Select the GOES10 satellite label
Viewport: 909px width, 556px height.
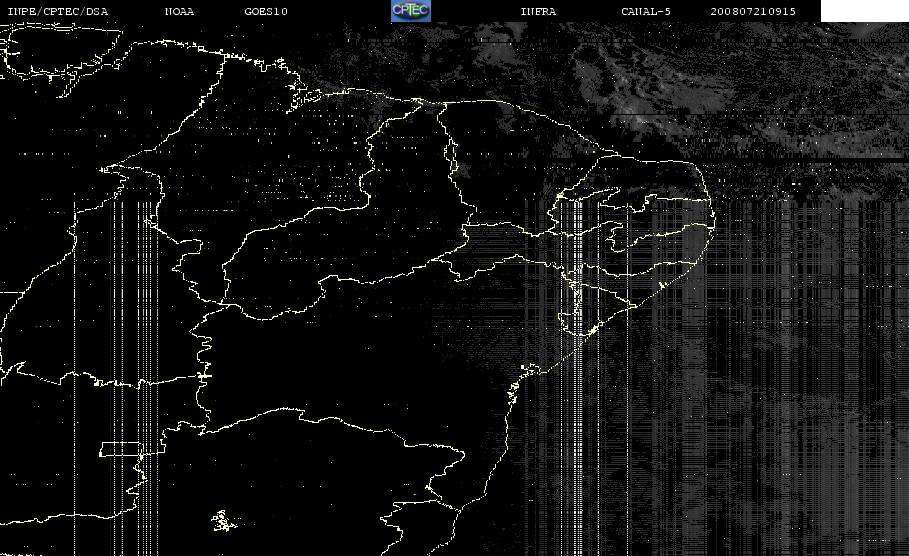[266, 11]
